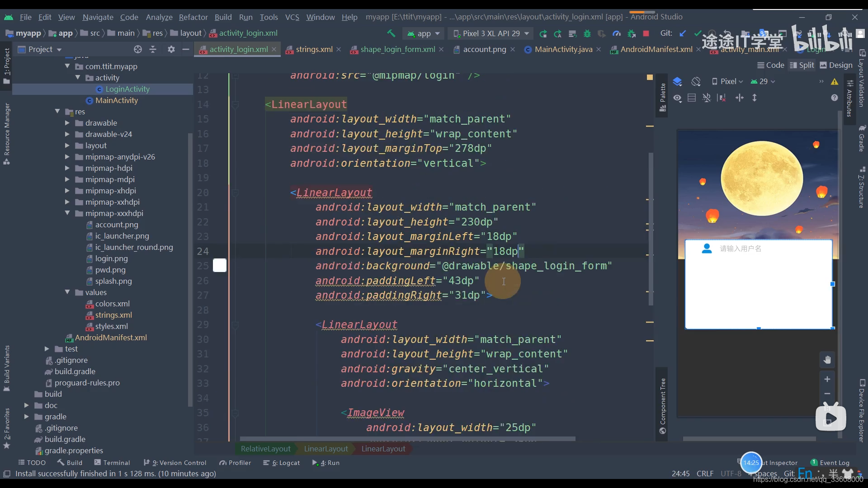The image size is (868, 488).
Task: Click the vertical expand arrows icon
Action: (x=755, y=98)
